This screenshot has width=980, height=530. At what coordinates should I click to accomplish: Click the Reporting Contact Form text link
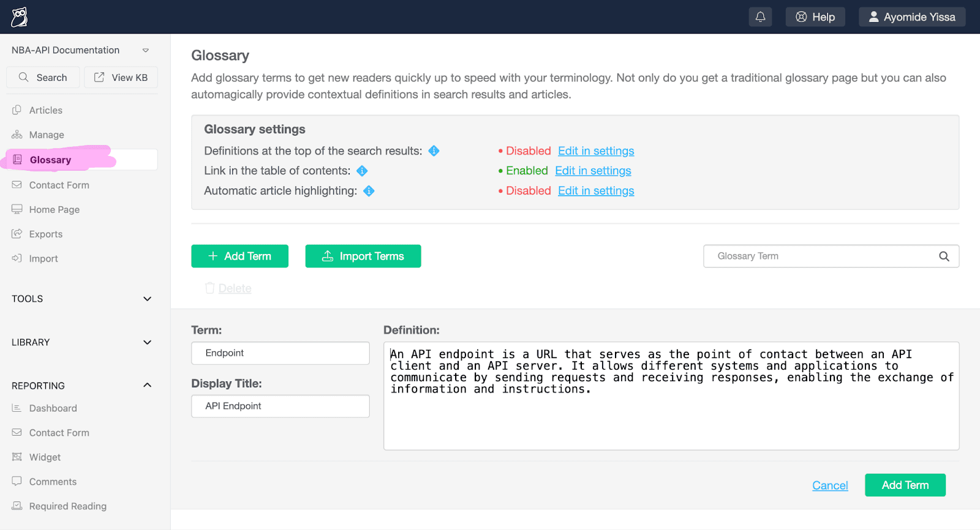click(59, 433)
